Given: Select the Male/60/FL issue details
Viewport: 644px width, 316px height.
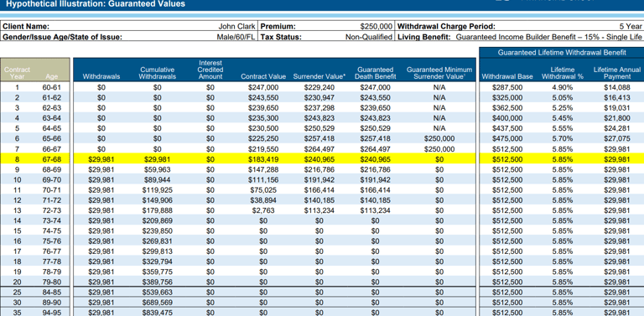Looking at the screenshot, I should 236,37.
